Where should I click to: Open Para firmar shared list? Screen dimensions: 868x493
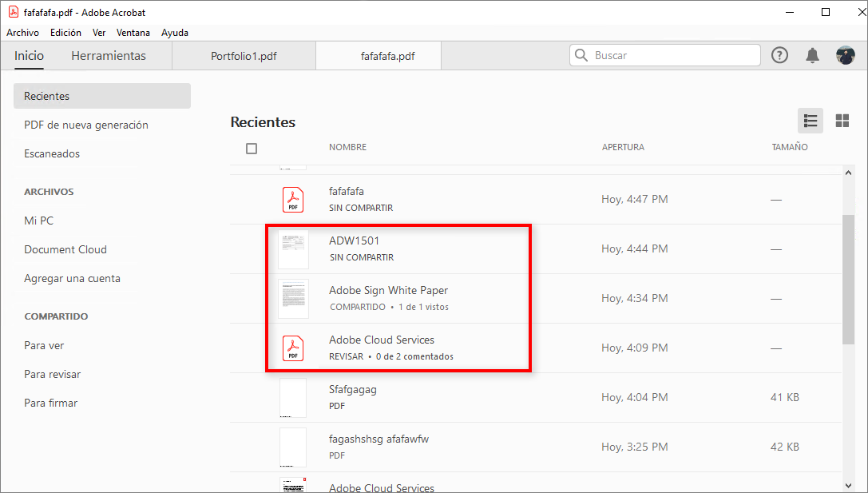pos(50,404)
